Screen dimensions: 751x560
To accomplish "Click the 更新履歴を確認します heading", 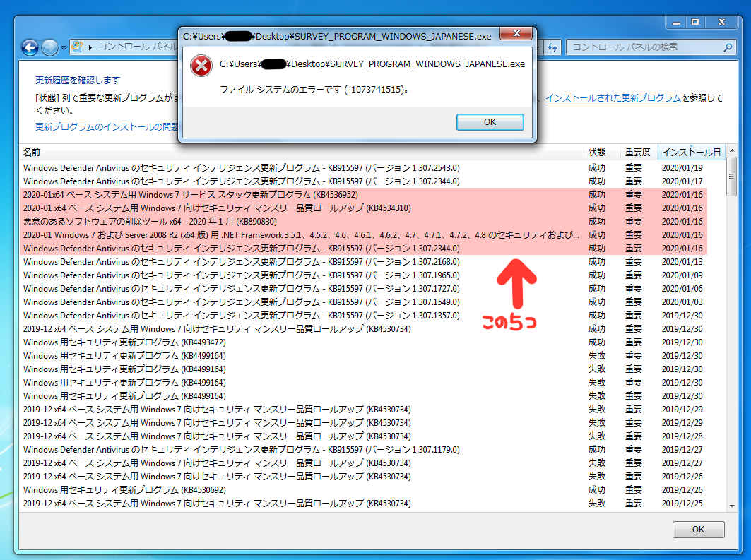I will (x=78, y=80).
